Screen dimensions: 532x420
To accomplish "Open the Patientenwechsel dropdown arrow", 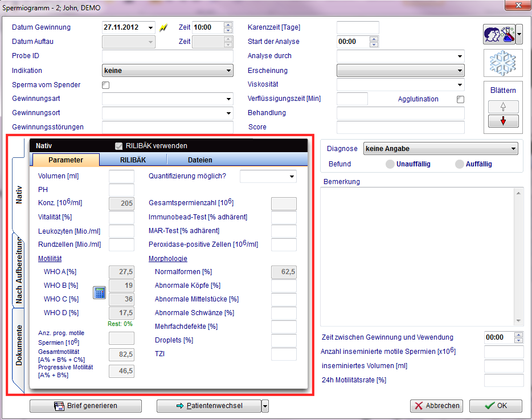I will click(x=265, y=406).
